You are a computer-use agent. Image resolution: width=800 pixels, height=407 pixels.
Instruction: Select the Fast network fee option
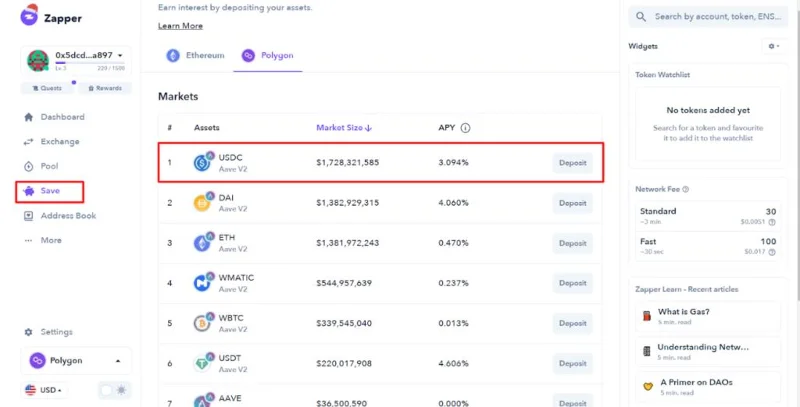(708, 246)
